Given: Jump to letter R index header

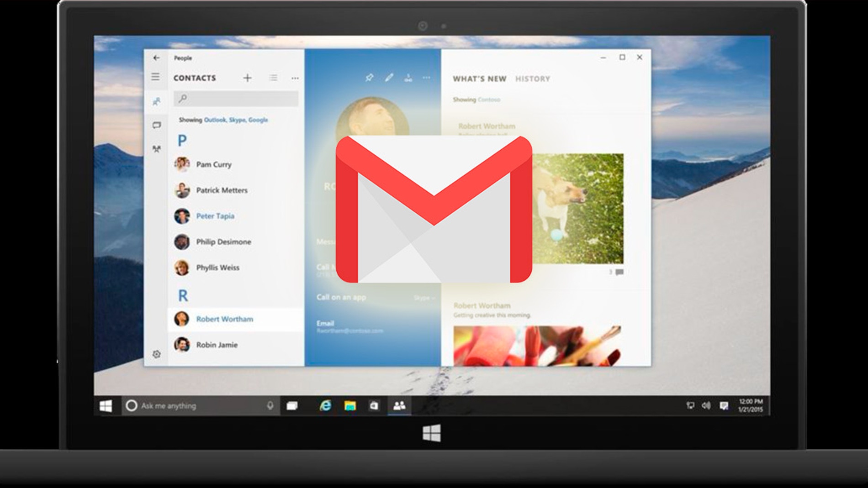Looking at the screenshot, I should coord(183,296).
